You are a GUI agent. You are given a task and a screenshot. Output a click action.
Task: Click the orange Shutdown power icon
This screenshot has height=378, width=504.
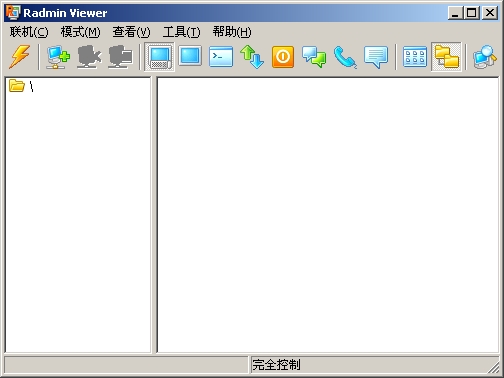click(283, 57)
